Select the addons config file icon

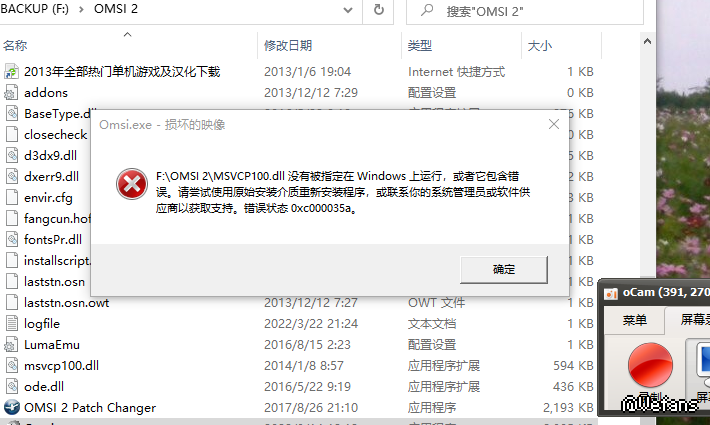click(x=11, y=92)
